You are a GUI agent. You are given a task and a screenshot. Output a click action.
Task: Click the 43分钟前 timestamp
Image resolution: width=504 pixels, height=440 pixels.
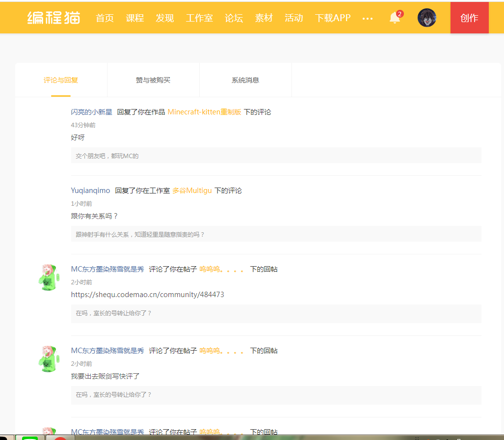coord(83,125)
